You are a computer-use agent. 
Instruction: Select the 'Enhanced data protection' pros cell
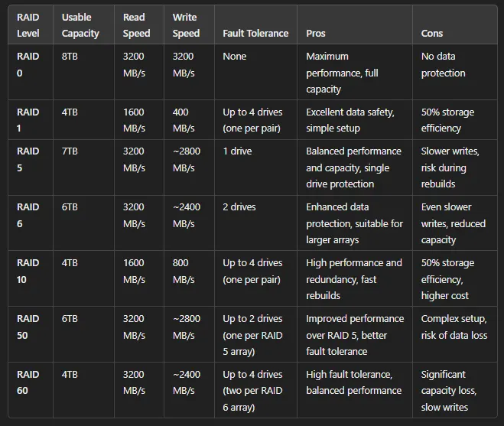pyautogui.click(x=354, y=223)
